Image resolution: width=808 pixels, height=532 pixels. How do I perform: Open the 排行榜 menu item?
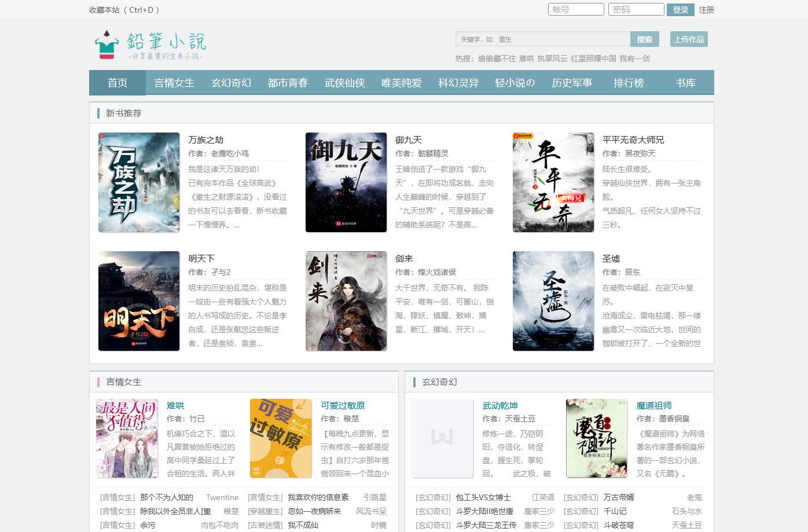[629, 83]
